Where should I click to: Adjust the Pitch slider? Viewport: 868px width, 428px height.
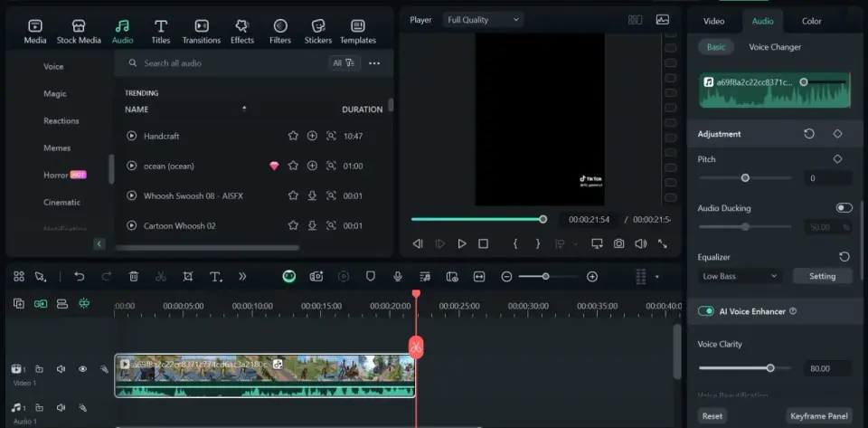tap(745, 177)
